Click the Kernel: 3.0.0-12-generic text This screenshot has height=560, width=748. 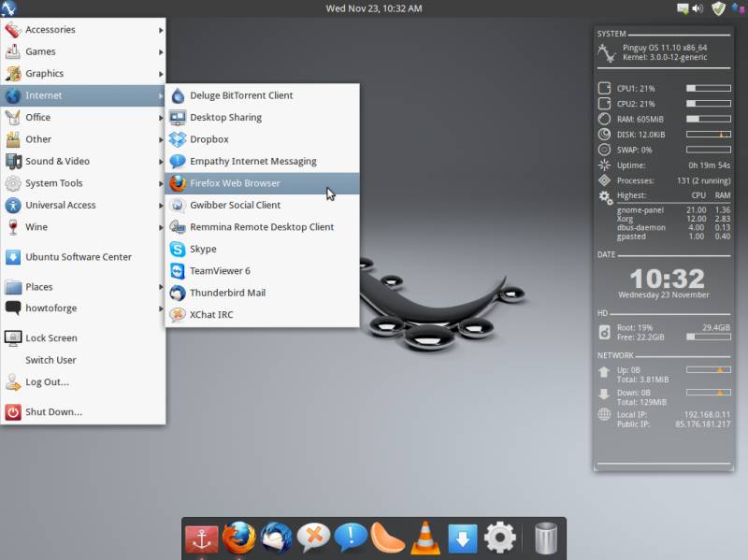tap(665, 57)
